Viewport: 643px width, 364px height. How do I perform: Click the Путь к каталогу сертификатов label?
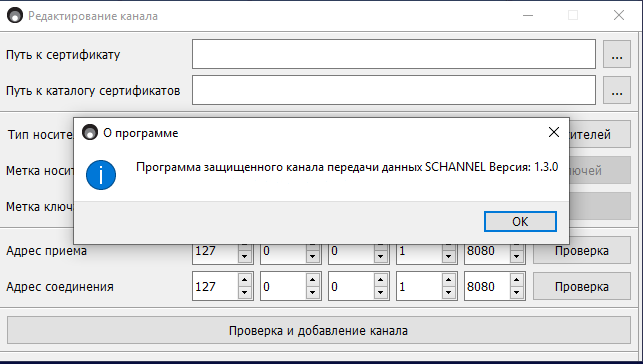click(x=93, y=91)
